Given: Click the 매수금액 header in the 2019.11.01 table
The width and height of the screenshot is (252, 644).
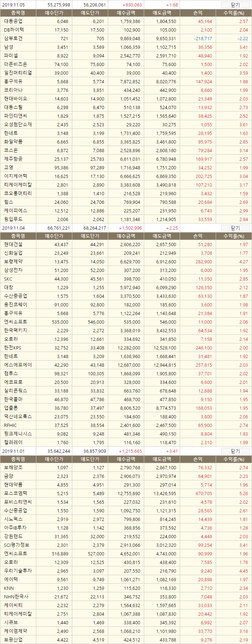Looking at the screenshot, I should click(126, 459).
